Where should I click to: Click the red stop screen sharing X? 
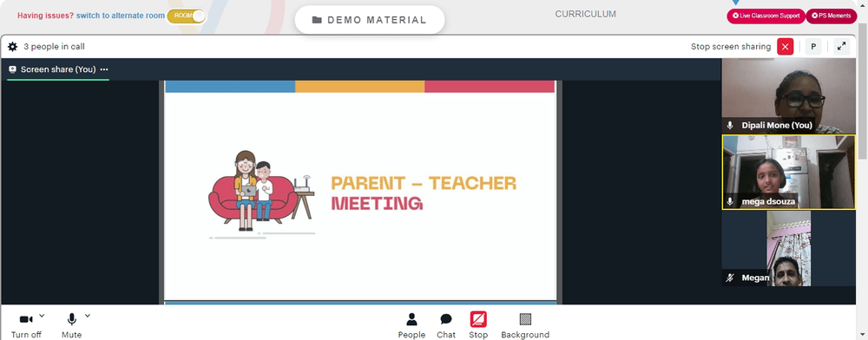(785, 47)
